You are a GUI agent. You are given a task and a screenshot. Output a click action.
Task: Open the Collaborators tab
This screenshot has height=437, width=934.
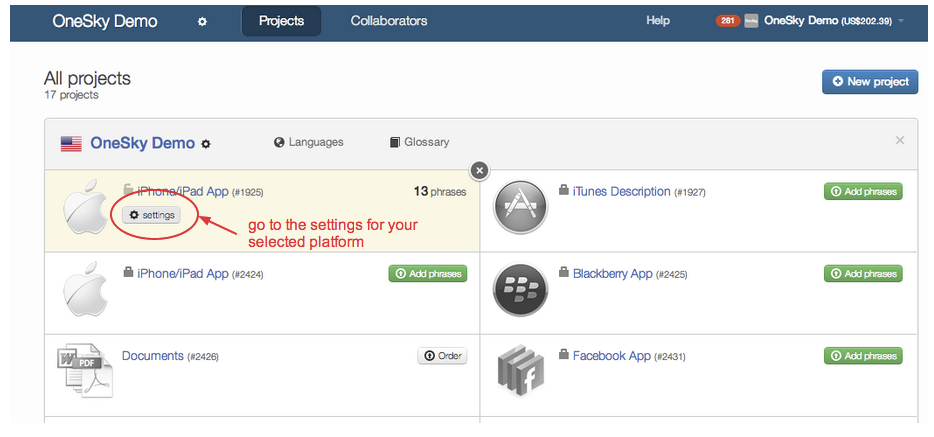pos(389,21)
